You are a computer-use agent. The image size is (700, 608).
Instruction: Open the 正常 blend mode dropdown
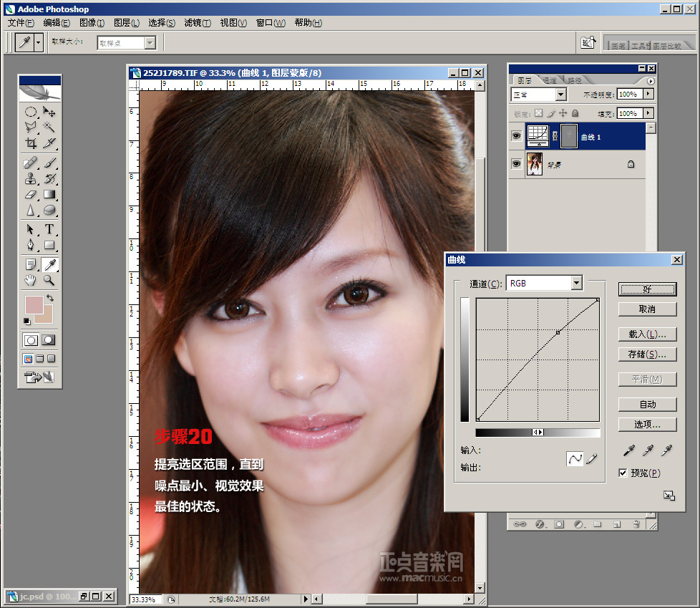pos(560,95)
